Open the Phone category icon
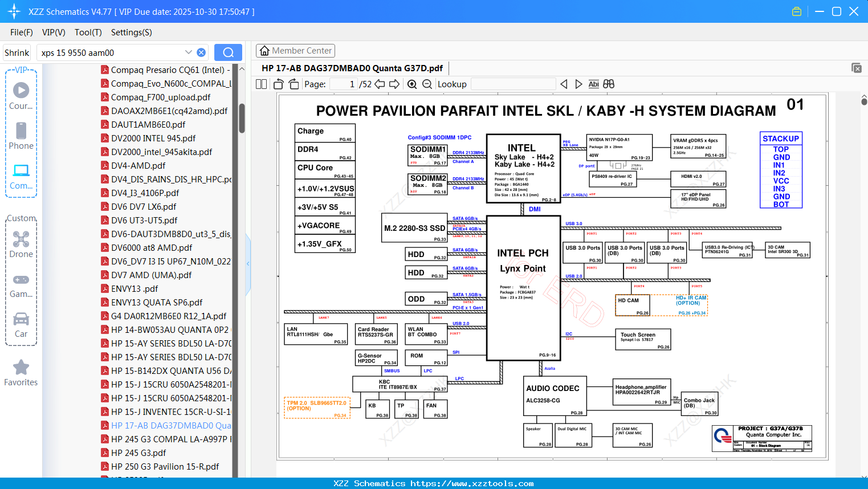 click(x=21, y=136)
